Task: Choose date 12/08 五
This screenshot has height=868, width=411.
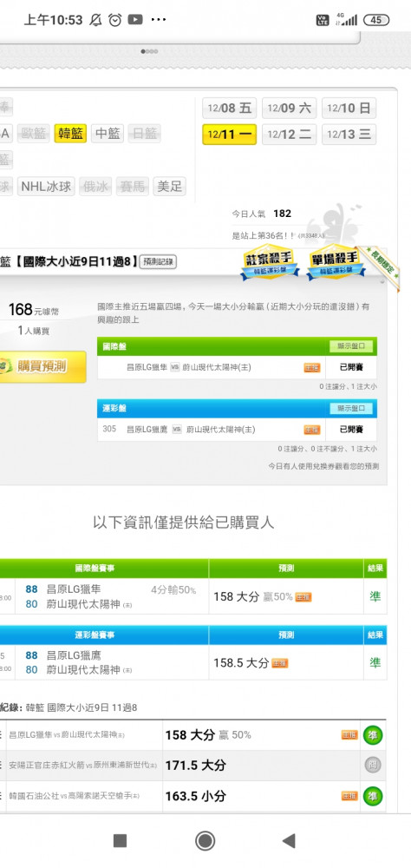Action: click(230, 108)
